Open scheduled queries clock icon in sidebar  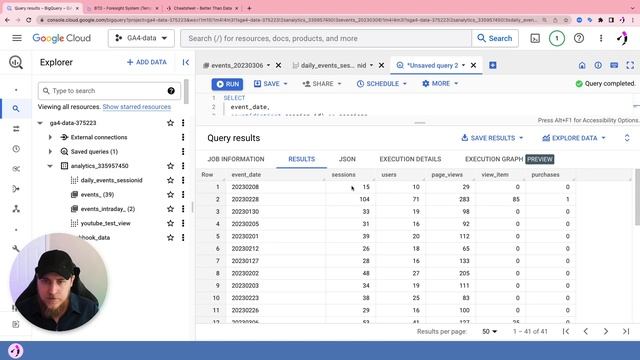[16, 149]
